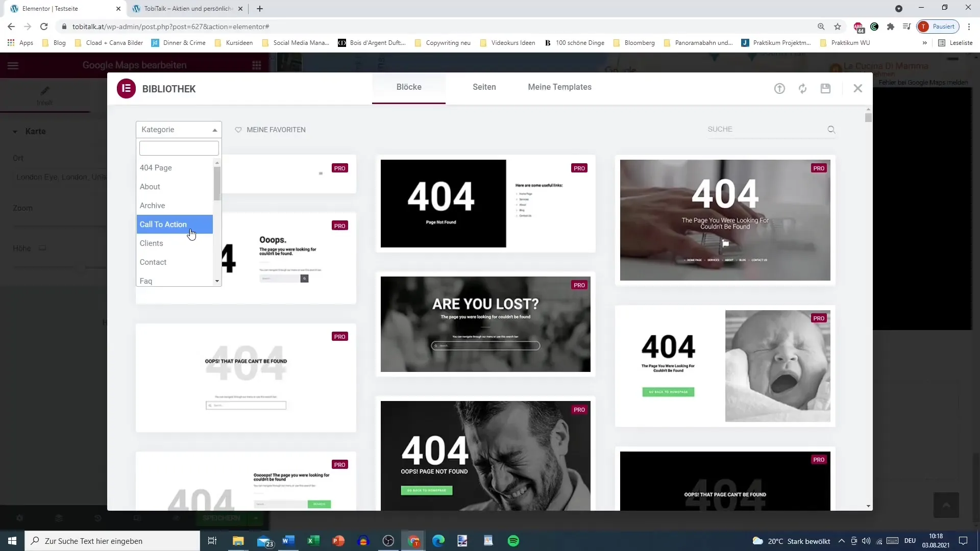Select the Faq category

coord(175,281)
